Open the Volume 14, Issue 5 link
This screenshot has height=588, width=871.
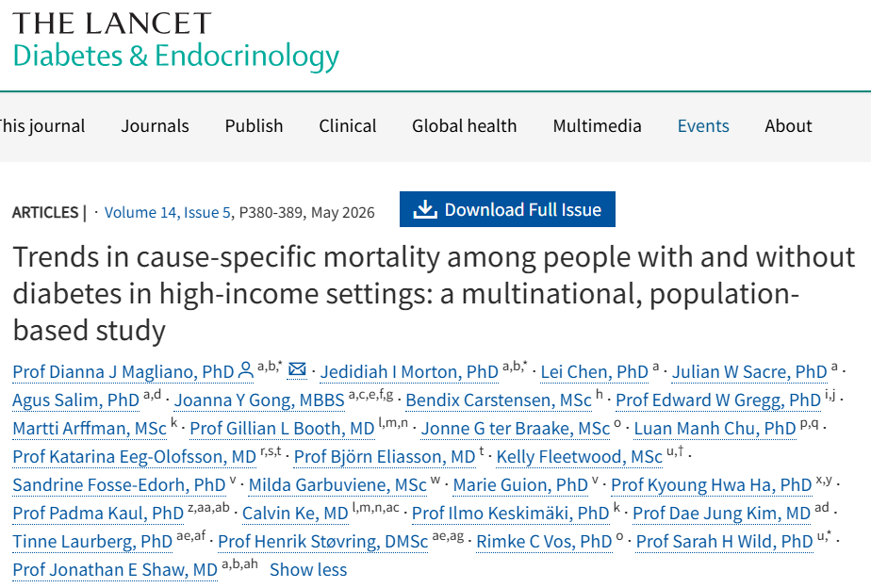tap(168, 212)
